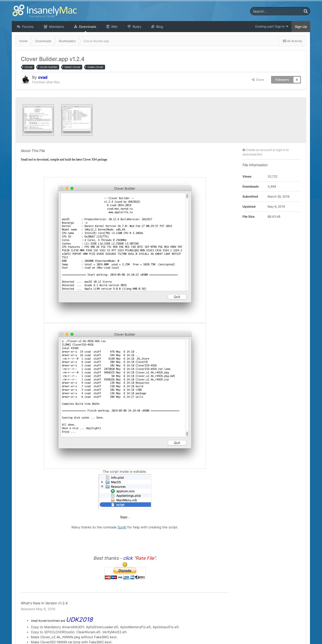
Task: Click the Forums chat bubble icon
Action: 19,27
